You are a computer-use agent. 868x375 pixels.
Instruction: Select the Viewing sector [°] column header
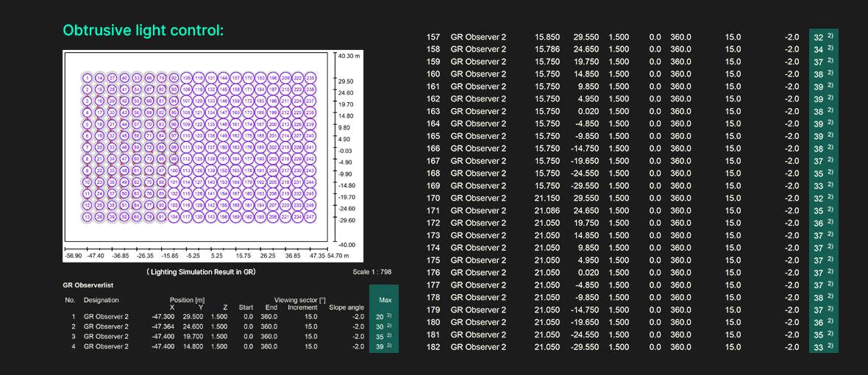[x=299, y=300]
